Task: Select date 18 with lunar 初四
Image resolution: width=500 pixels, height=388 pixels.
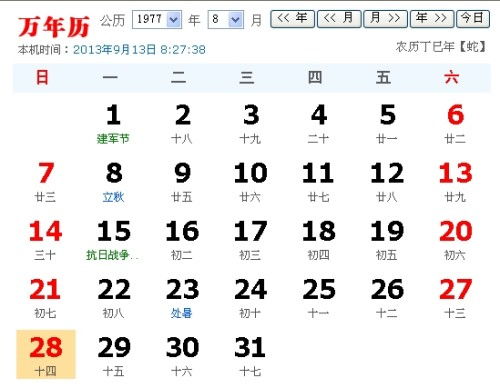Action: pos(319,240)
